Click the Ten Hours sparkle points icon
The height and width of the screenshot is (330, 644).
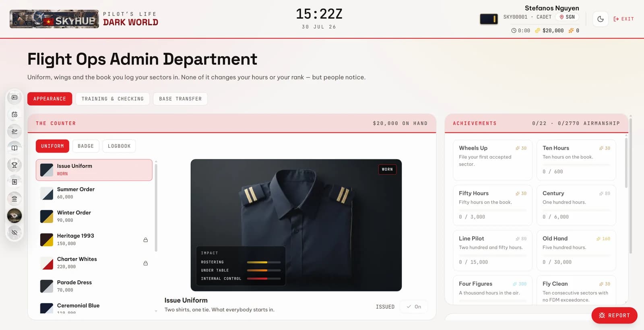(601, 148)
